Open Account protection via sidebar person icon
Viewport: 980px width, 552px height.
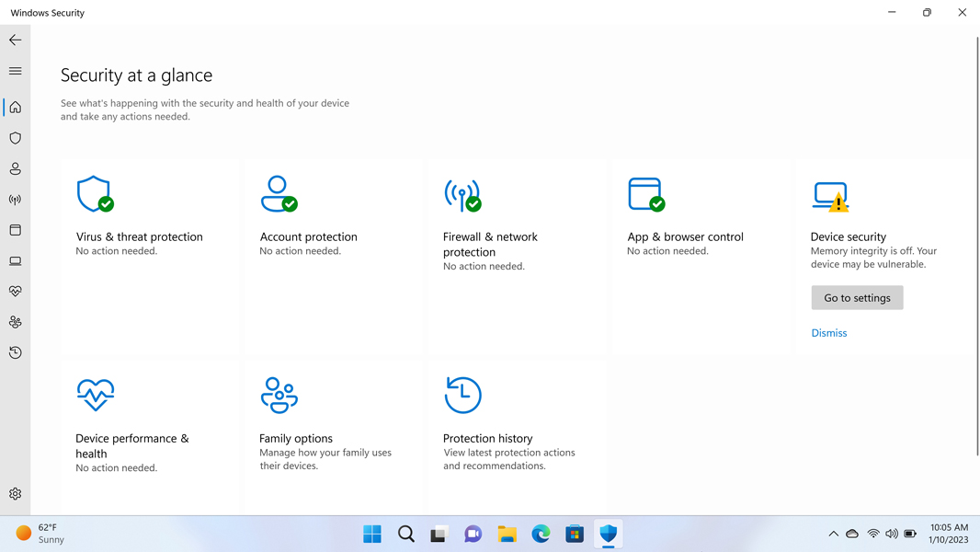(15, 168)
